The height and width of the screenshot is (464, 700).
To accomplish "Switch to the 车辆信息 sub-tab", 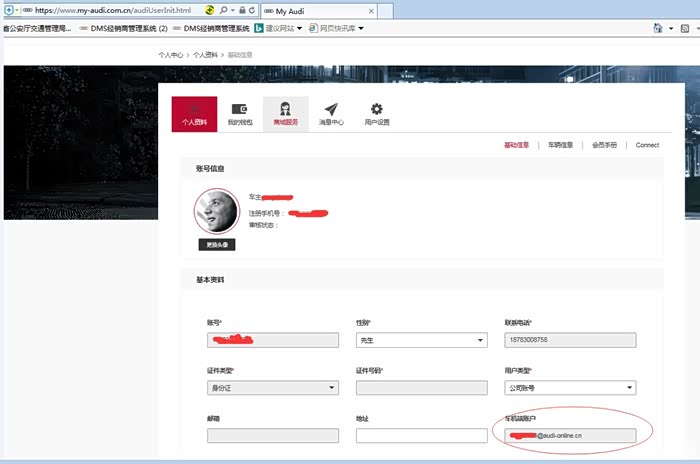I will [x=560, y=145].
